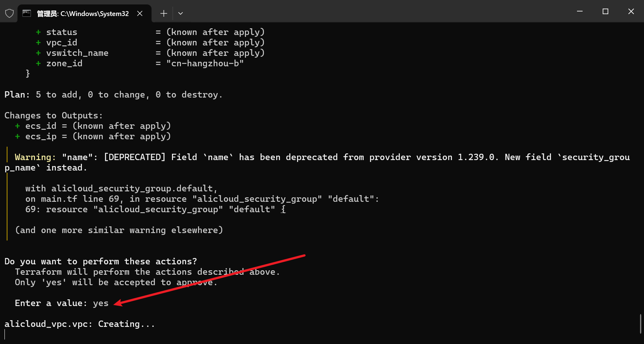Expand the new tab profile dropdown chevron
The height and width of the screenshot is (344, 644).
pyautogui.click(x=181, y=13)
